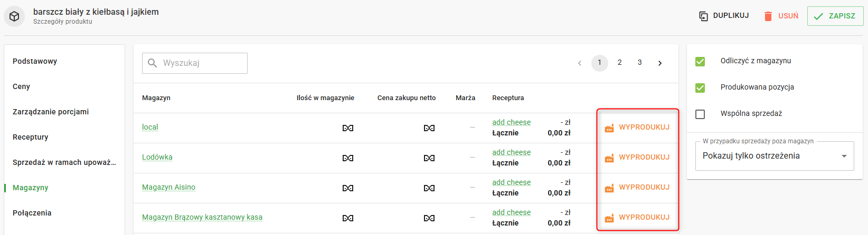Open the Ceny section
This screenshot has width=868, height=235.
tap(21, 86)
